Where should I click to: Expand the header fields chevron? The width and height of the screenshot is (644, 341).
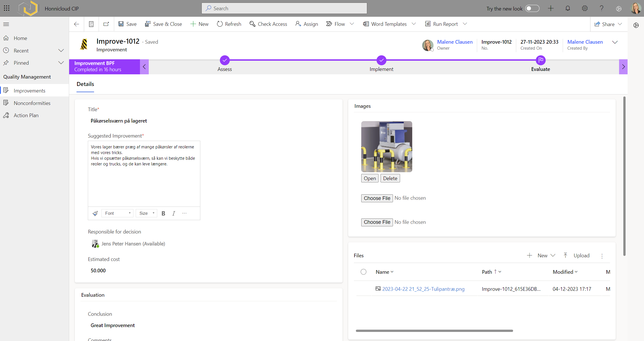[615, 42]
